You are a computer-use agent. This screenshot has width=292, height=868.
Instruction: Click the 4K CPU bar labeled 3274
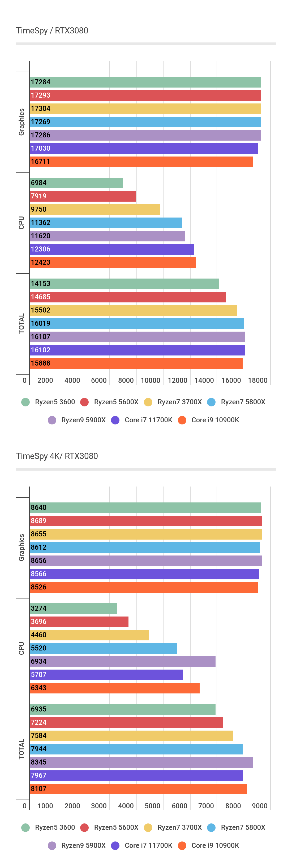tap(74, 608)
